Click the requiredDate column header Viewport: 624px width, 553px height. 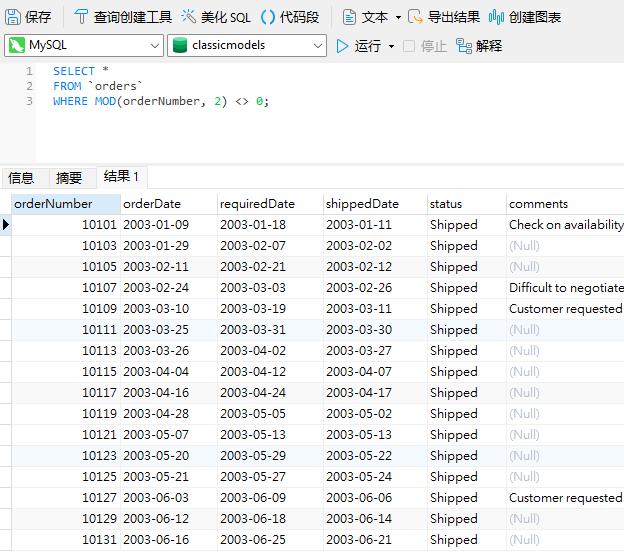tap(271, 204)
